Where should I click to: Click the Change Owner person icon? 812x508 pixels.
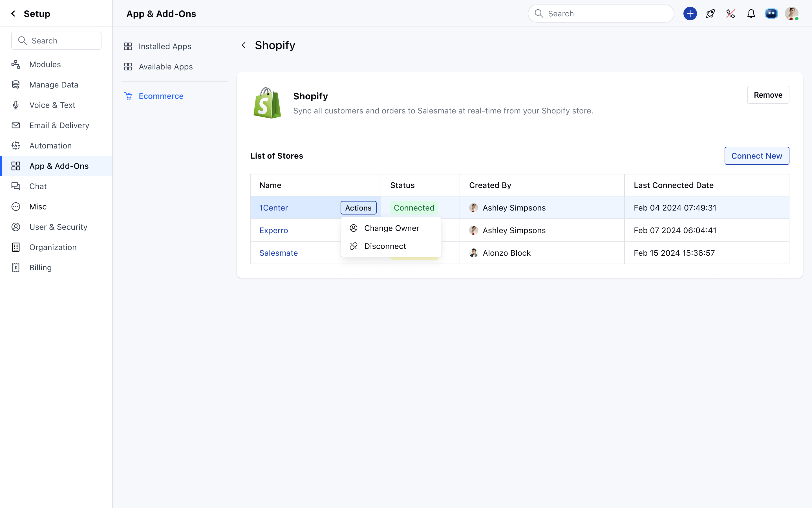click(353, 228)
